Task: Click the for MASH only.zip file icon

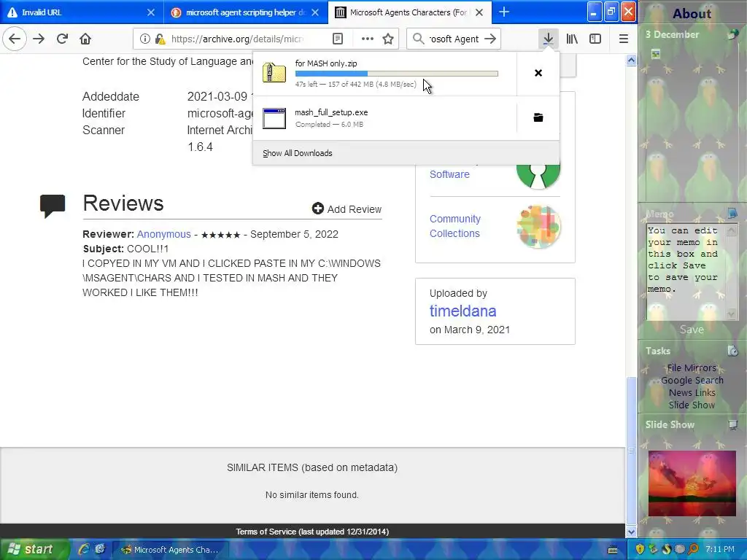Action: pos(274,73)
